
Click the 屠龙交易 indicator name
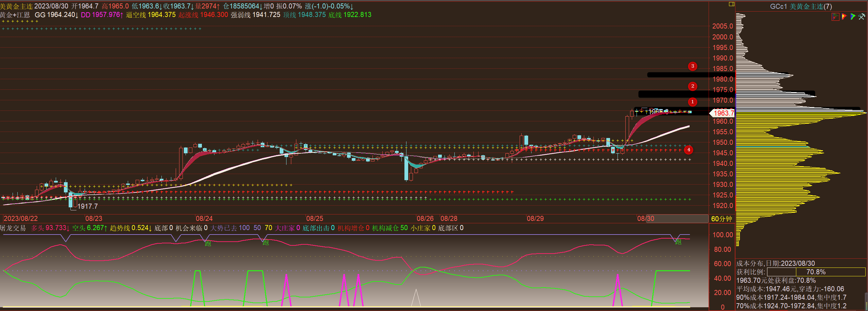pyautogui.click(x=13, y=228)
